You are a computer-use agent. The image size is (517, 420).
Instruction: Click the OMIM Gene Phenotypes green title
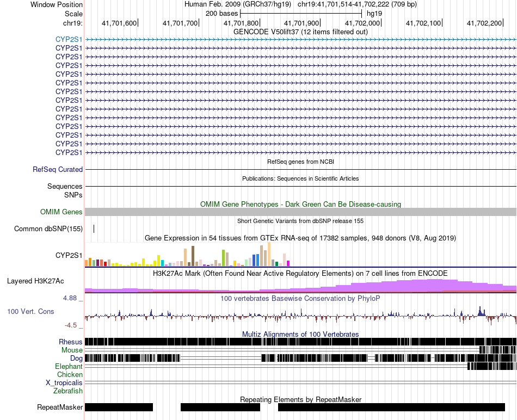tap(300, 205)
